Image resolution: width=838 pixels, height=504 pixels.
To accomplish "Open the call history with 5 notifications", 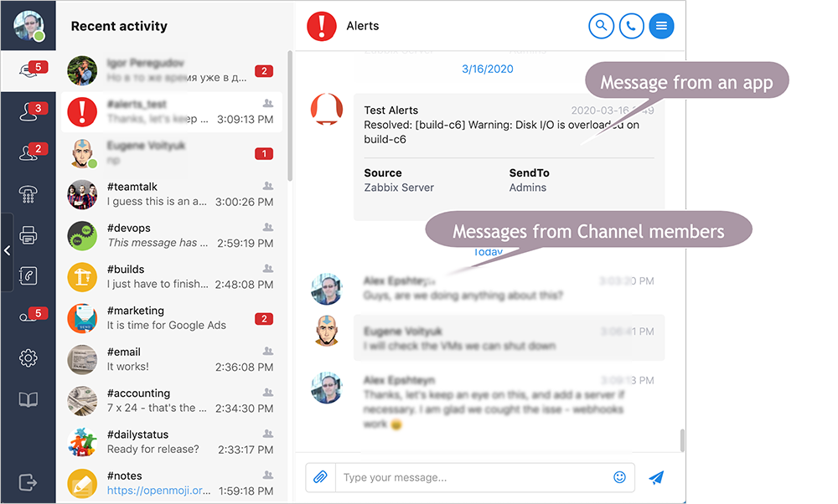I will [x=28, y=316].
